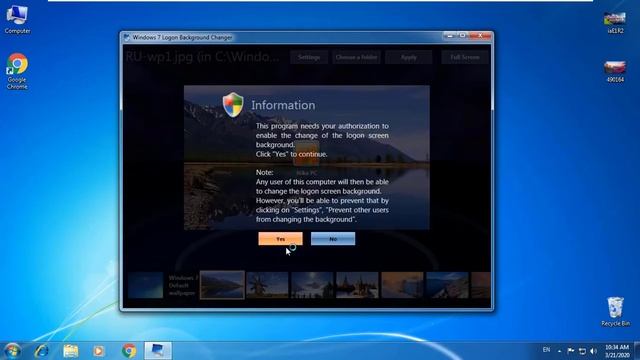This screenshot has height=360, width=640.
Task: Open the Recycle Bin on desktop
Action: [616, 311]
